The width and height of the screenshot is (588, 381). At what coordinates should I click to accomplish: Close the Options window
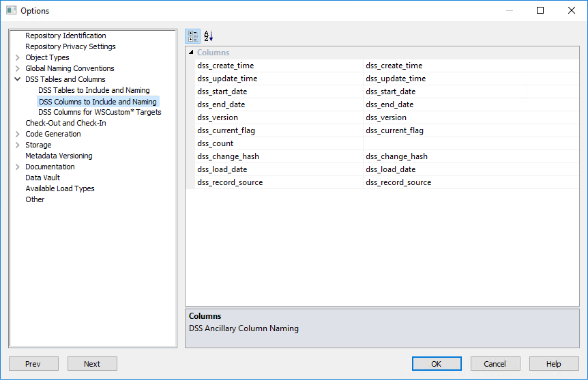(x=572, y=10)
